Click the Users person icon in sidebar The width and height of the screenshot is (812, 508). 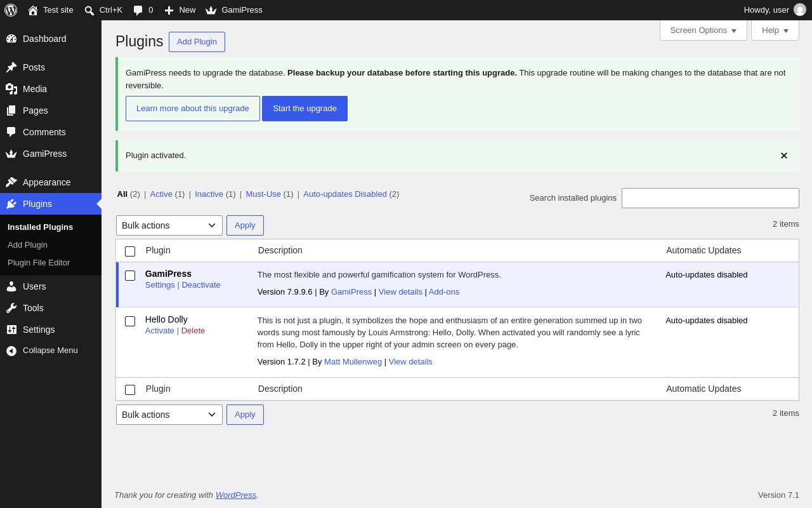pos(11,286)
